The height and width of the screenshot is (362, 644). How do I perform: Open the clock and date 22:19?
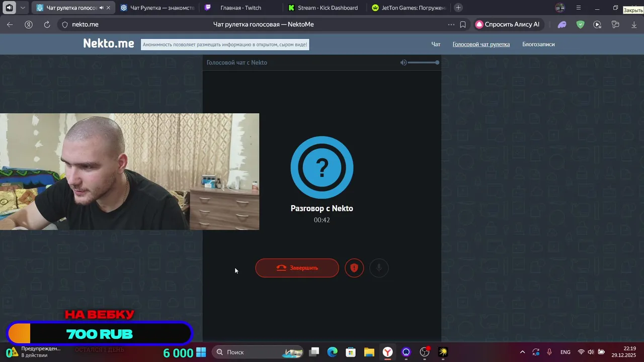(624, 352)
